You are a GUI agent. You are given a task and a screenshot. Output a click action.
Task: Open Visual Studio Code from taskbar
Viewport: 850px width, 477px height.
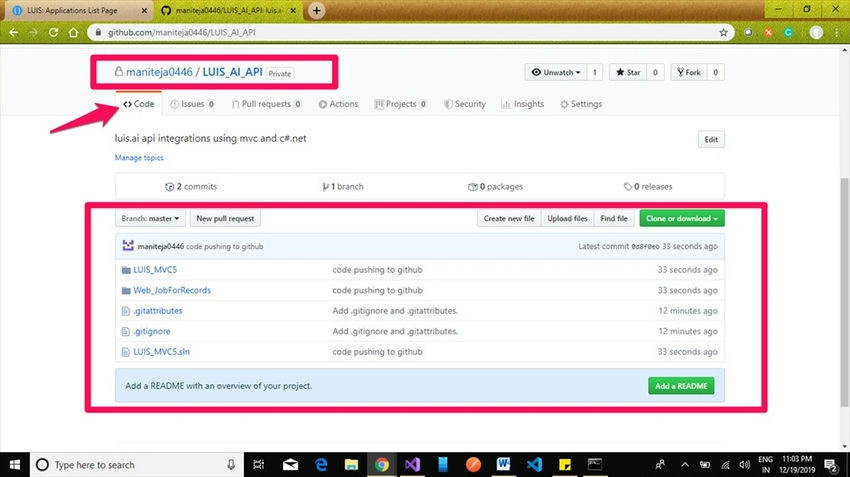534,465
